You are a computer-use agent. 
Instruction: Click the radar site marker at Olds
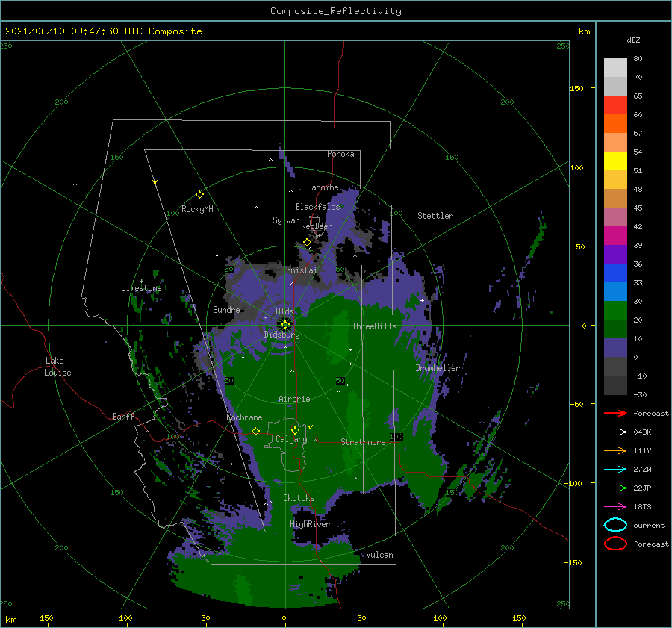285,325
